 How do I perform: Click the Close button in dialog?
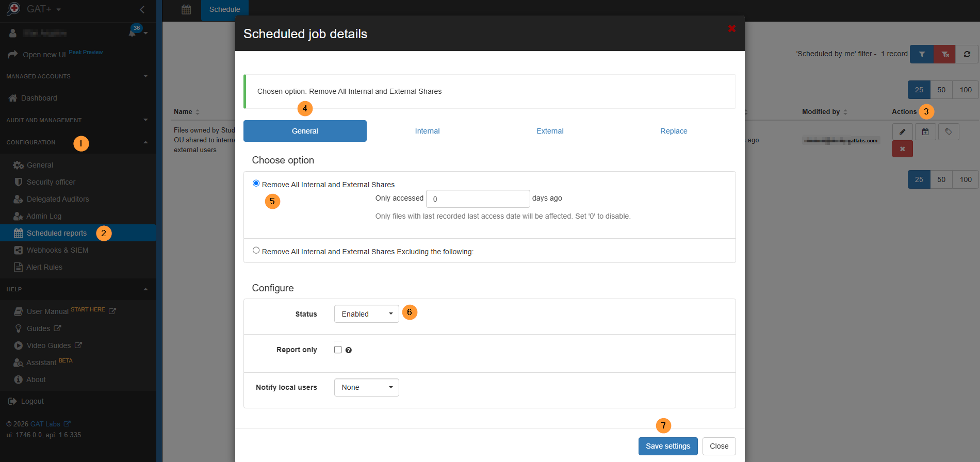(x=719, y=446)
